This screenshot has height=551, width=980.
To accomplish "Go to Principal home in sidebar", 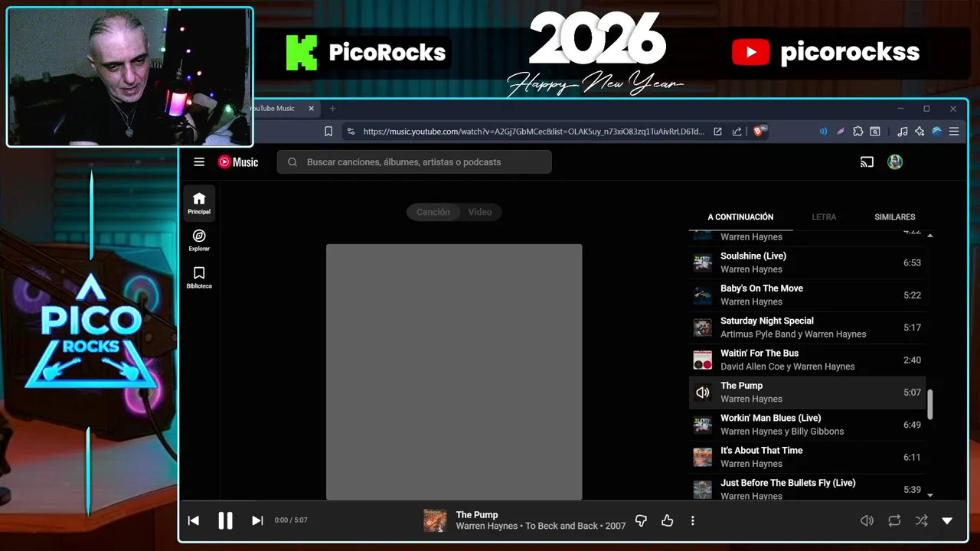I will tap(199, 203).
